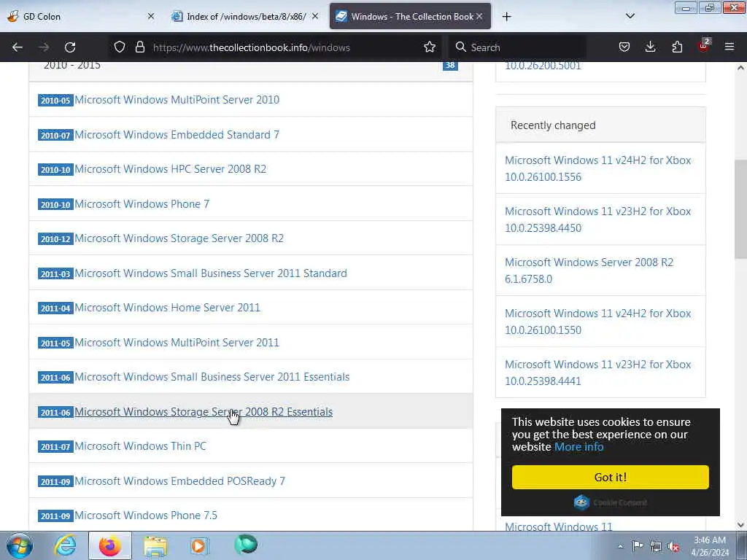Open Microsoft Windows Embedded POSReady 7
This screenshot has width=747, height=560.
[x=179, y=481]
